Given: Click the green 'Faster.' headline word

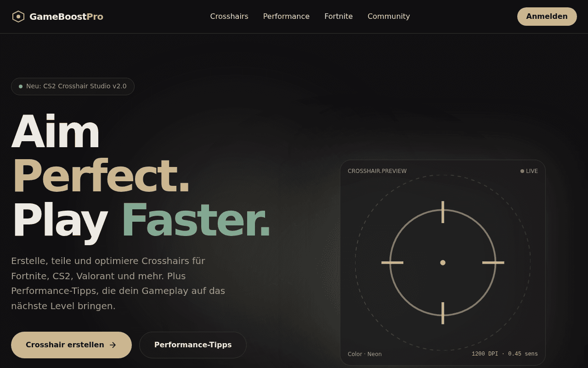Looking at the screenshot, I should point(196,221).
